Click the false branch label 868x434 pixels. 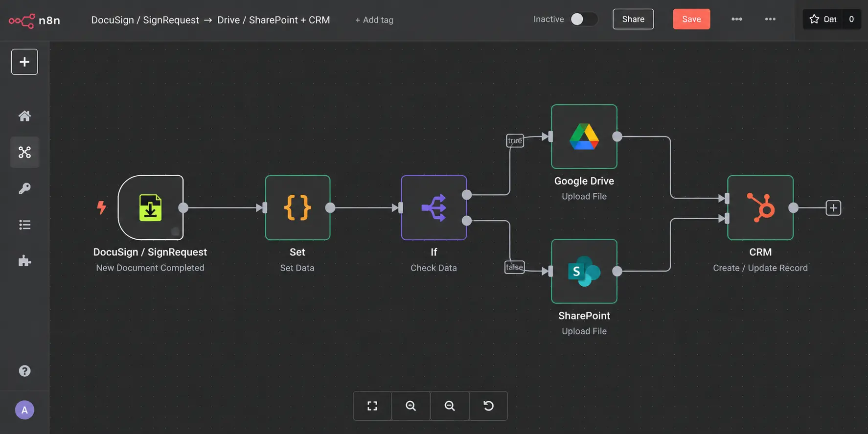coord(515,267)
